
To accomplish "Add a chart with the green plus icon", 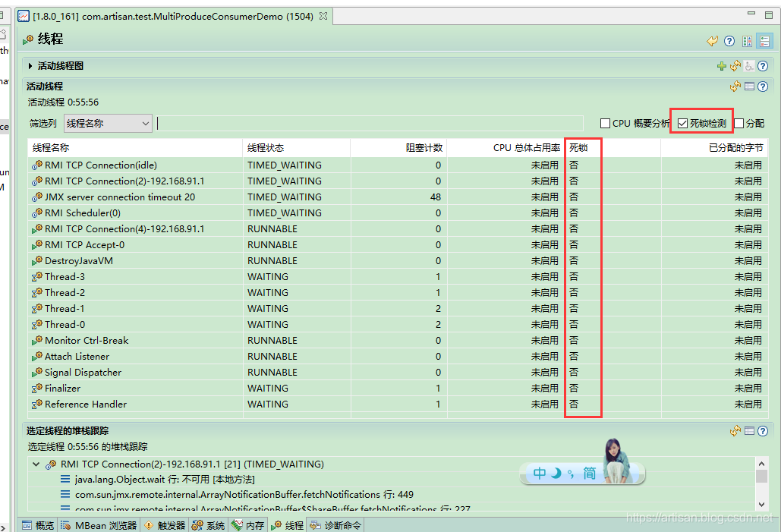I will 721,66.
